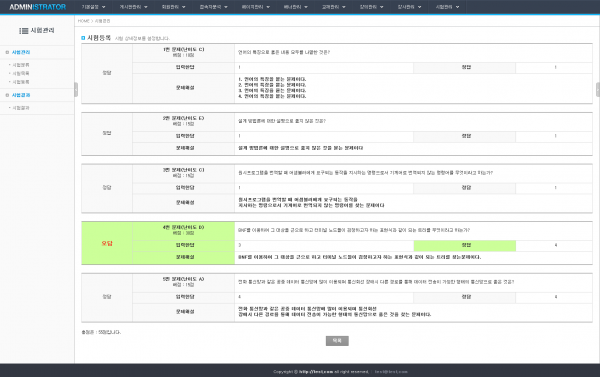Image resolution: width=600 pixels, height=377 pixels.
Task: Collapse the left sidebar using its edge handle
Action: (x=76, y=90)
